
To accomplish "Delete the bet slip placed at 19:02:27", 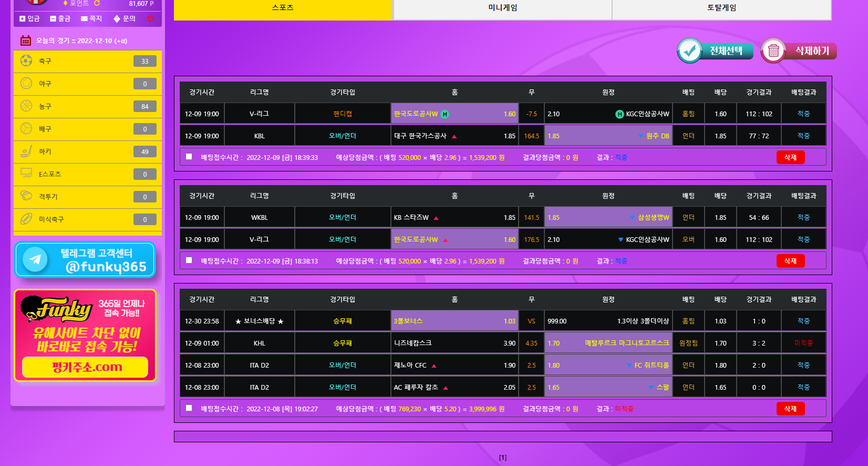I will click(790, 409).
